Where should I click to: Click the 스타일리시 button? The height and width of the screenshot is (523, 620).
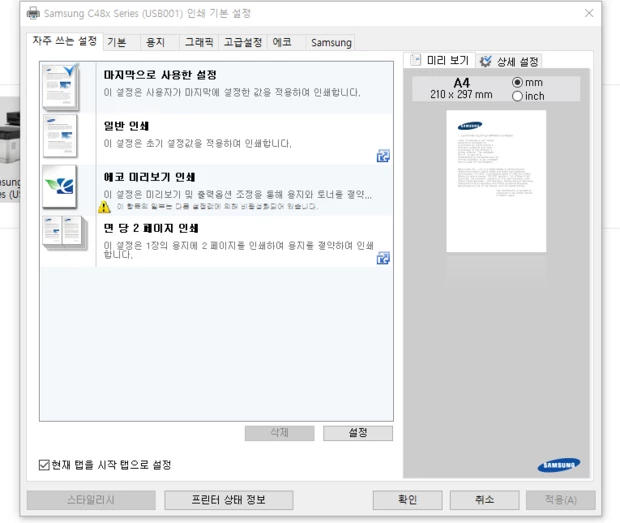[x=91, y=500]
